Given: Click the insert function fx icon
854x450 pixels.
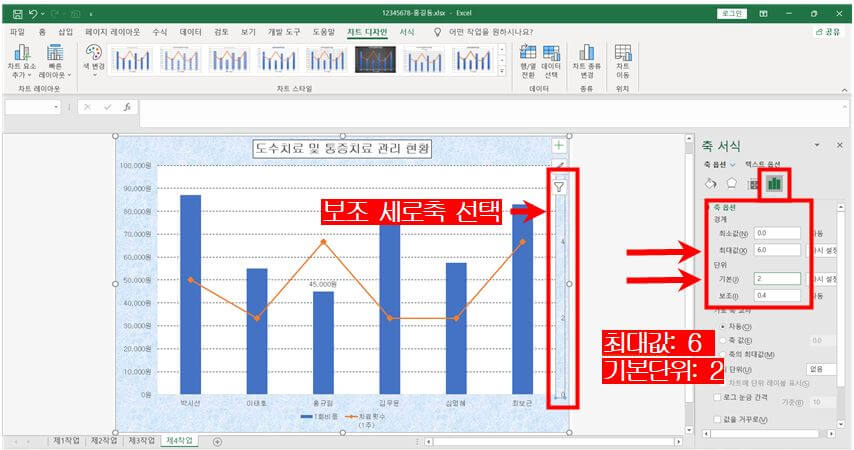Looking at the screenshot, I should (x=127, y=107).
